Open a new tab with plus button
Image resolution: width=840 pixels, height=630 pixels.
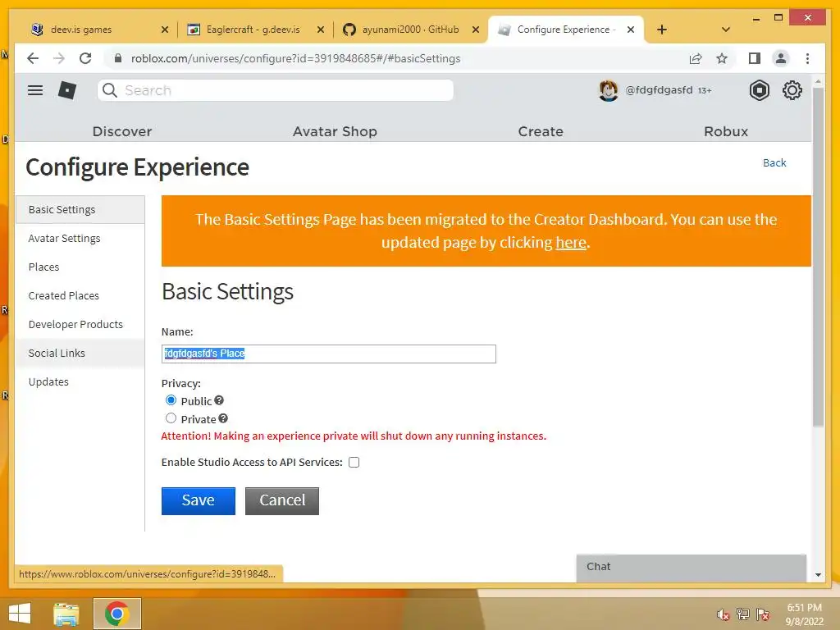(x=662, y=30)
